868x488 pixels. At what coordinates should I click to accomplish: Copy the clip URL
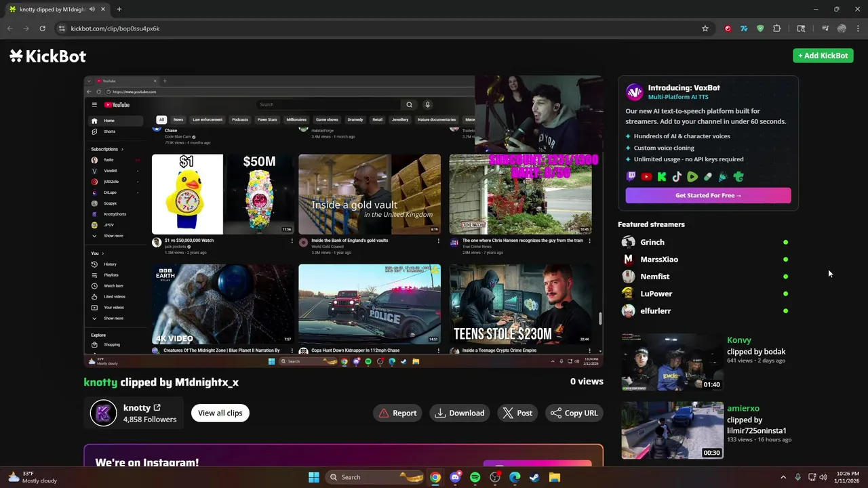[x=574, y=413]
